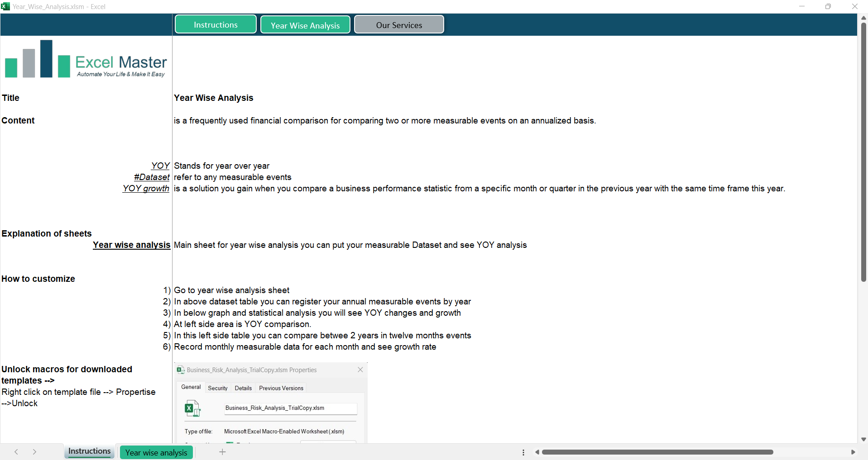Open Year Wise Analysis via top button
This screenshot has width=868, height=460.
305,25
